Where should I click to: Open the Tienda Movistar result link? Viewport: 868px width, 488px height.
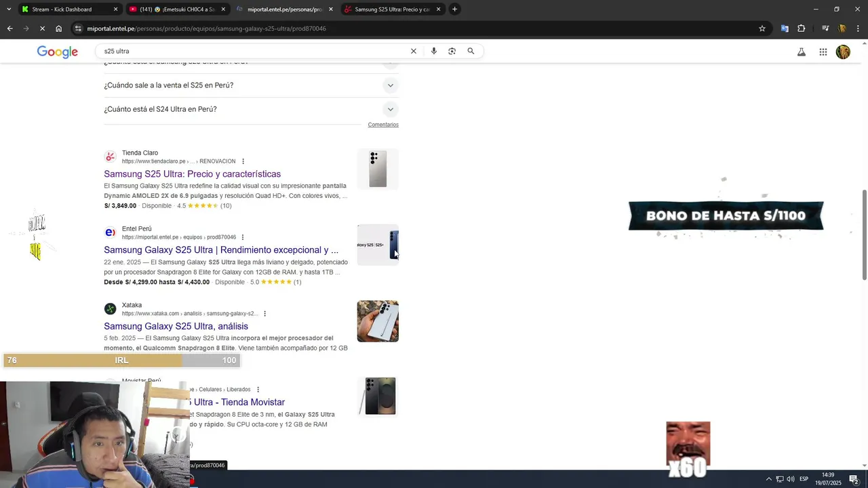click(x=239, y=403)
